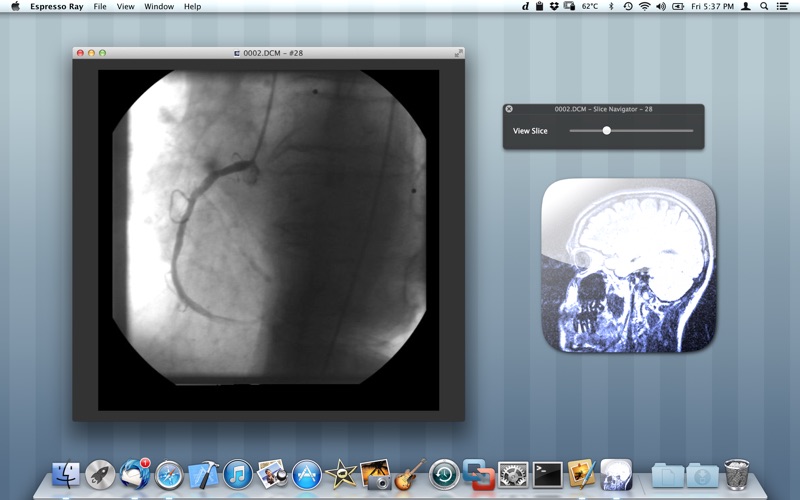
Task: Open Time Machine from the Dock
Action: 444,475
